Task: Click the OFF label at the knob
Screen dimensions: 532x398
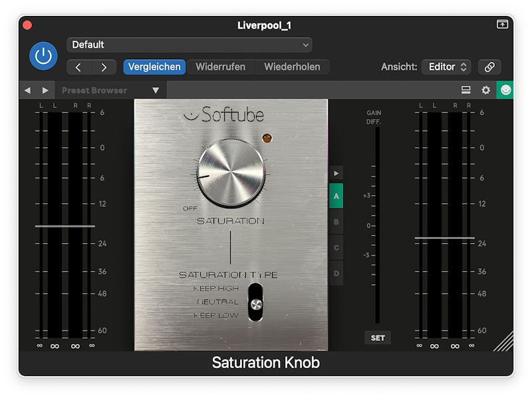Action: point(190,208)
